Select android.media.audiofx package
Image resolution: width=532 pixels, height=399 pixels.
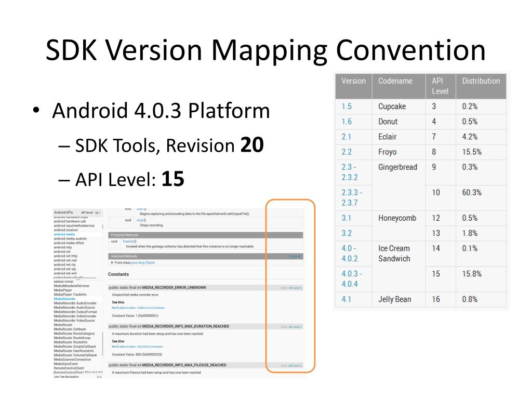(70, 239)
